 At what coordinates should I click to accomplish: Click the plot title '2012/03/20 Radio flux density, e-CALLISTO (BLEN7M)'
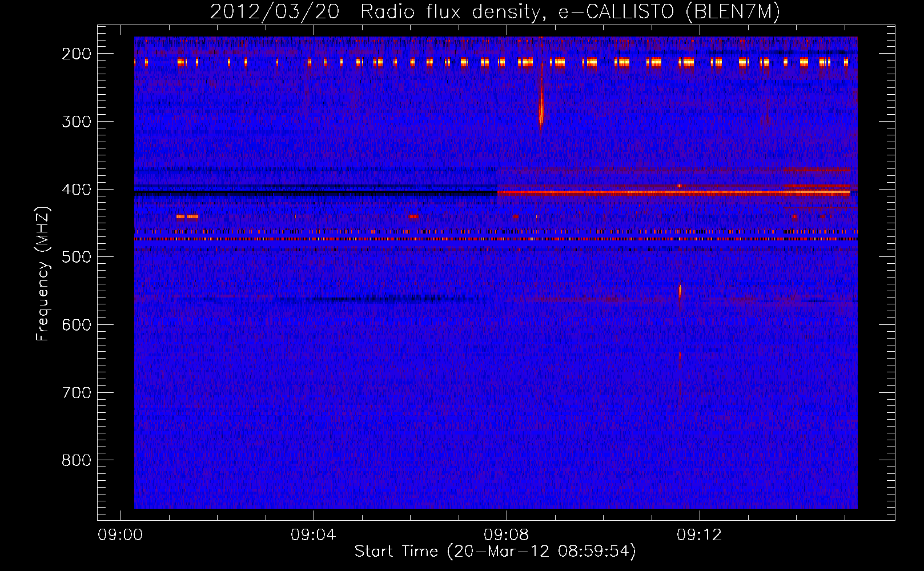click(495, 11)
